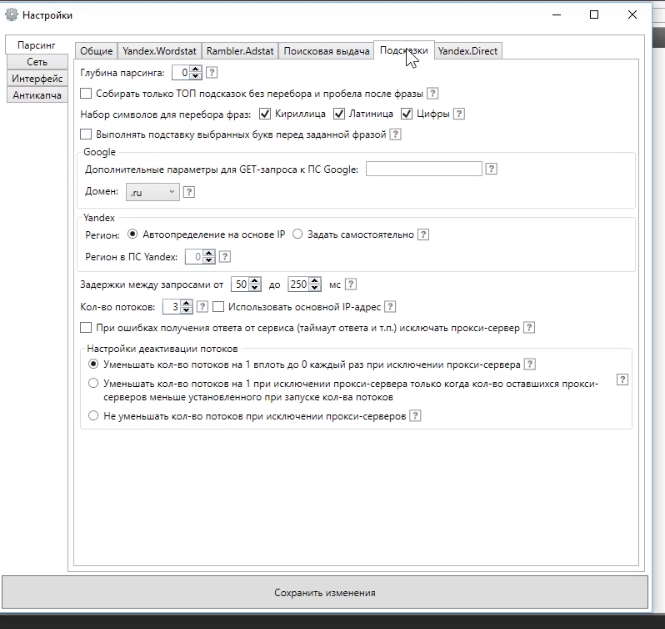Click Сохранить изменения button
This screenshot has height=629, width=665.
[x=324, y=592]
